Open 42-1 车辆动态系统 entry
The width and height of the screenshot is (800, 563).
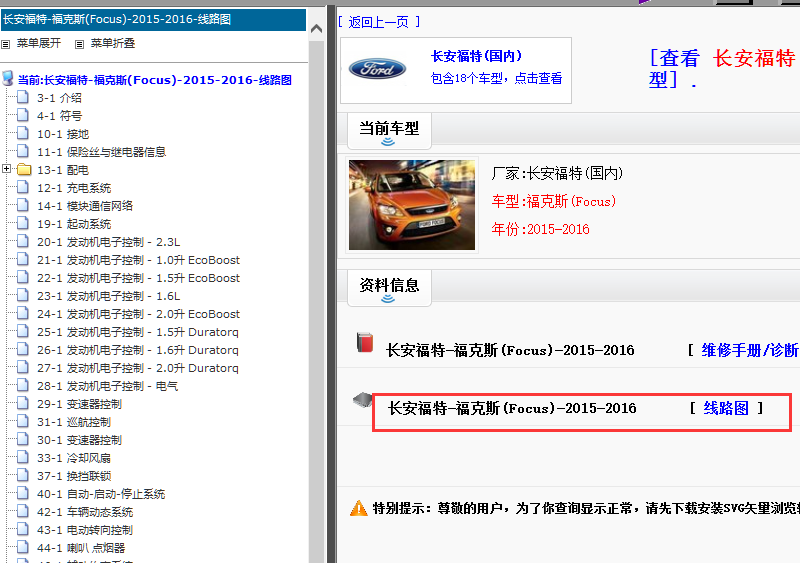click(x=85, y=511)
